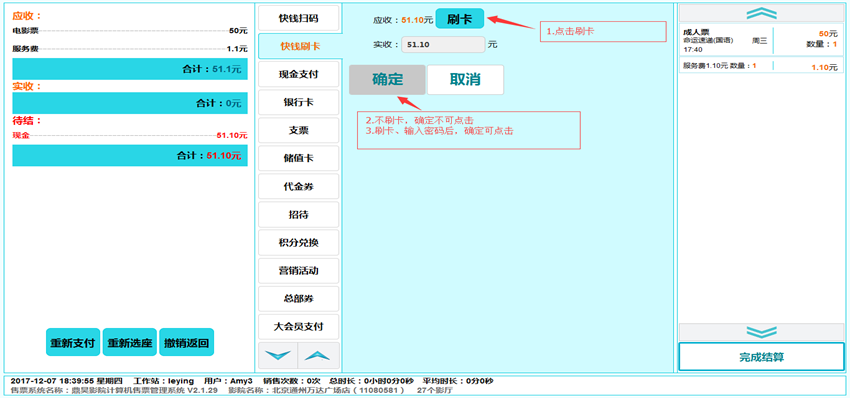Select 积分兑换 payment option
The image size is (850, 398).
[x=299, y=243]
